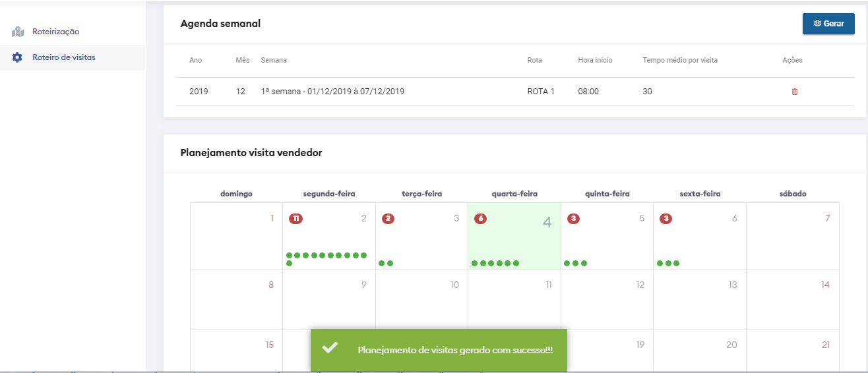Open Roteirização from the sidebar menu
868x373 pixels.
tap(56, 32)
